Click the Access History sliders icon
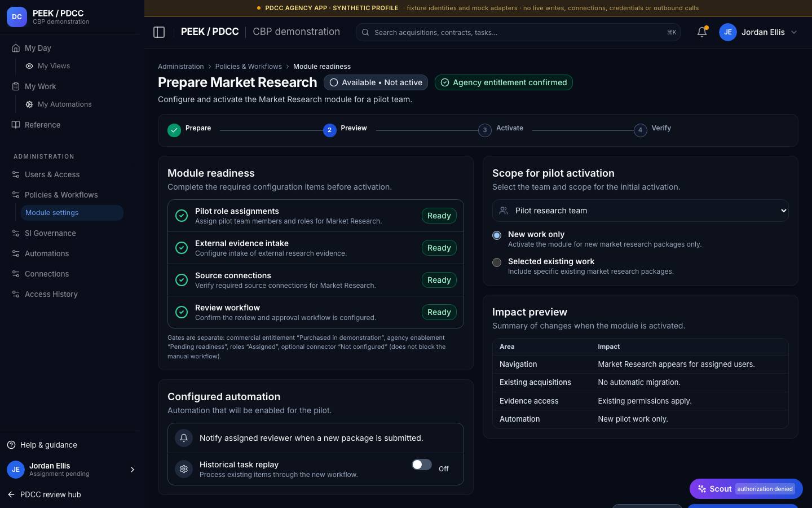Viewport: 812px width, 508px height. [x=16, y=294]
